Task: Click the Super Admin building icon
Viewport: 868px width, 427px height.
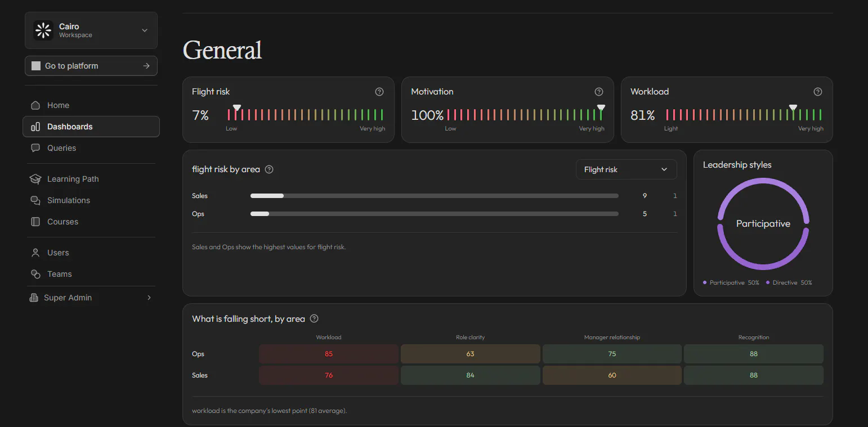Action: click(34, 298)
